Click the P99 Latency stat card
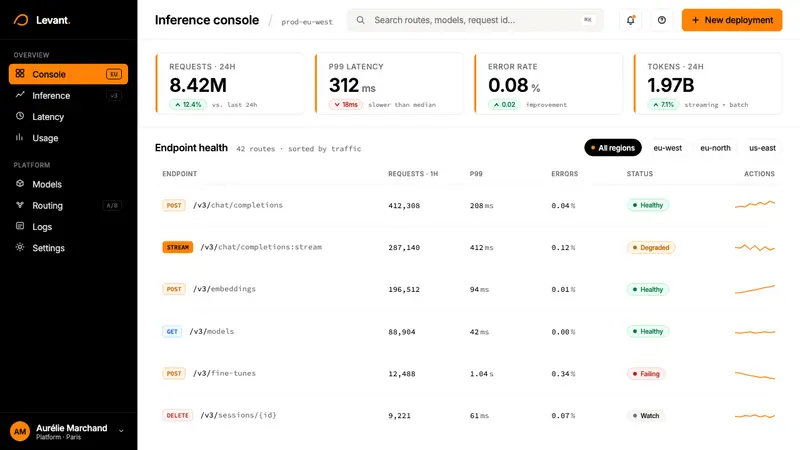The image size is (800, 450). tap(390, 83)
